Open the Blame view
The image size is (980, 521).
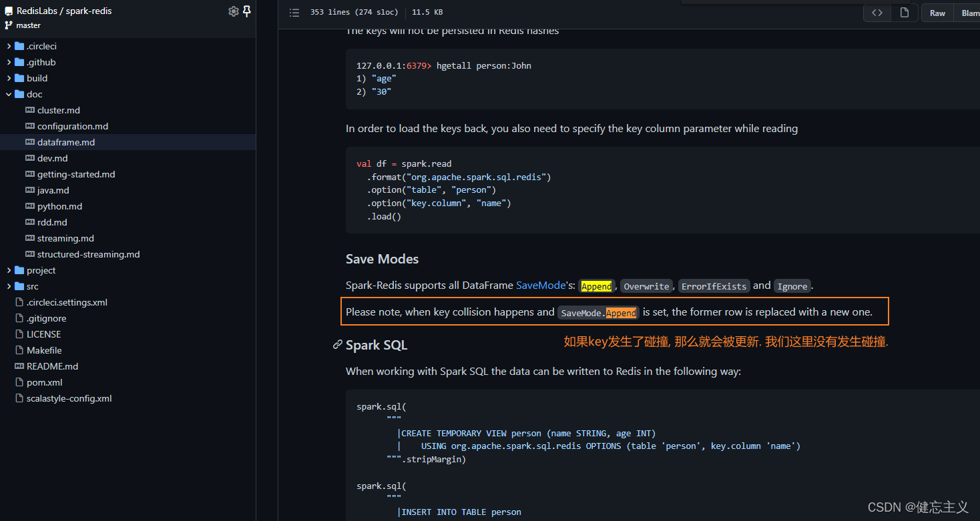tap(969, 12)
